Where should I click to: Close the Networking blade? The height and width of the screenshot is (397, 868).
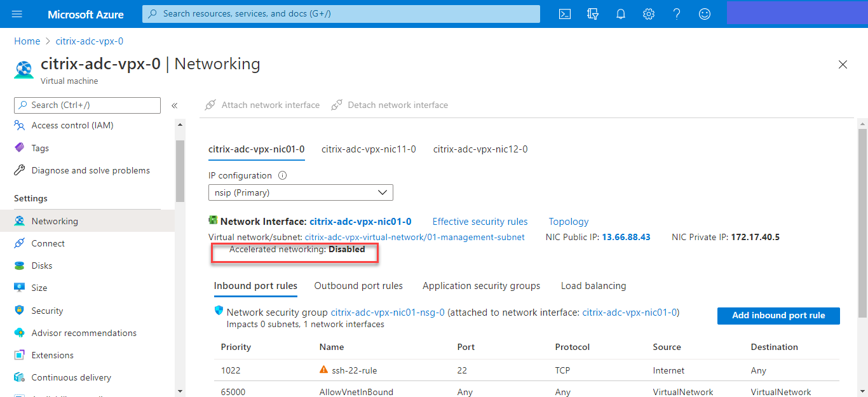843,64
